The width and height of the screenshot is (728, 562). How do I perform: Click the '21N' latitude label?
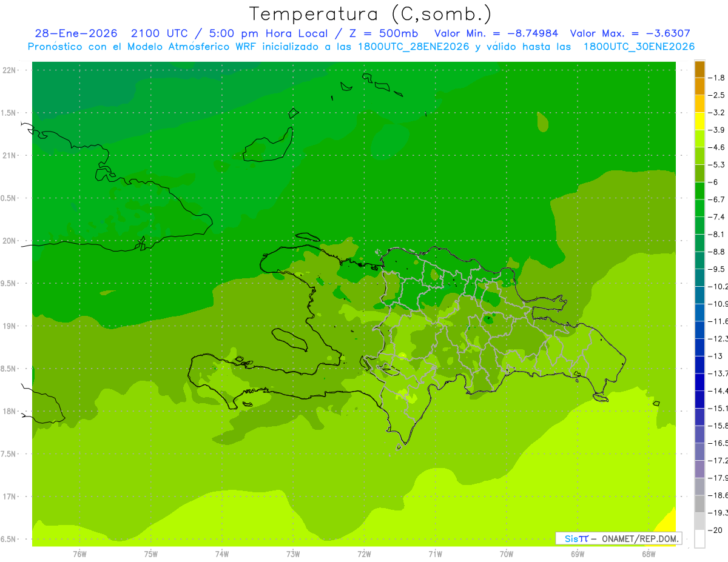(x=10, y=155)
